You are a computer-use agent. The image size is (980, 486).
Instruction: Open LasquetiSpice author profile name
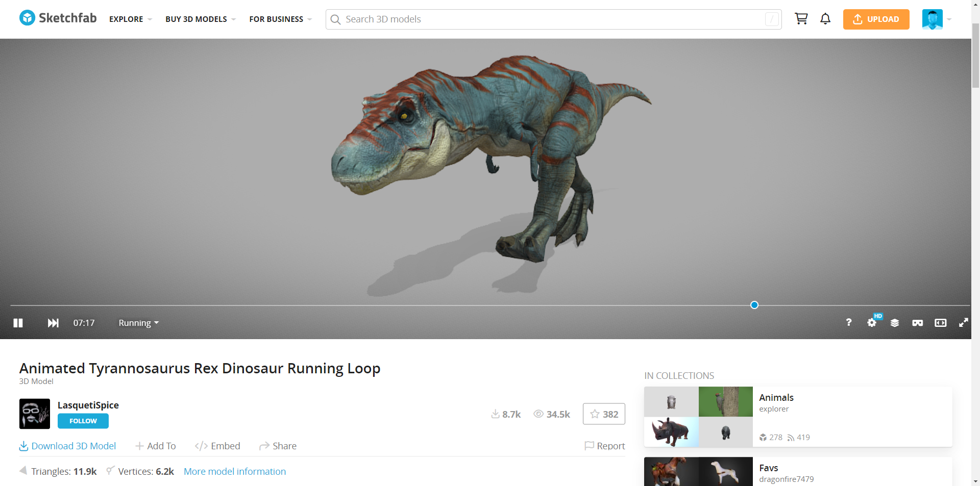coord(88,405)
